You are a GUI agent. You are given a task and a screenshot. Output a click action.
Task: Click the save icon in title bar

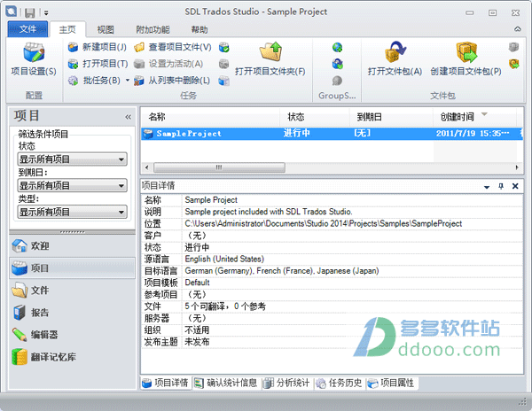point(30,12)
